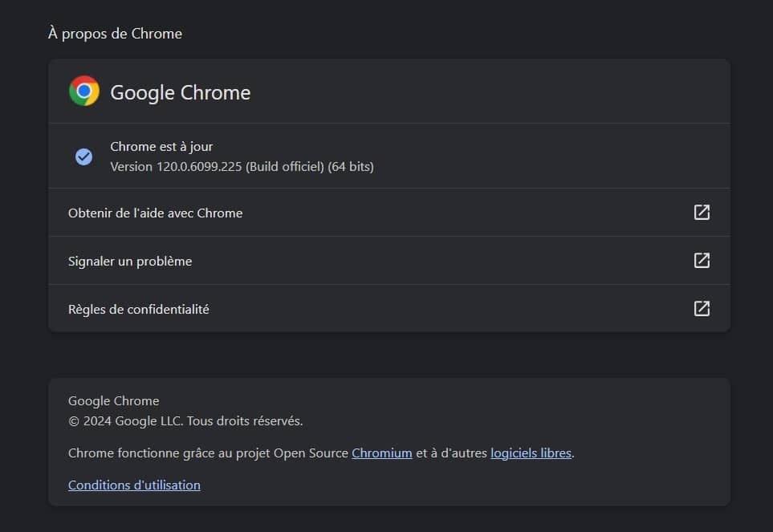Image resolution: width=773 pixels, height=532 pixels.
Task: Click the Tous droits réservés text
Action: click(x=245, y=420)
